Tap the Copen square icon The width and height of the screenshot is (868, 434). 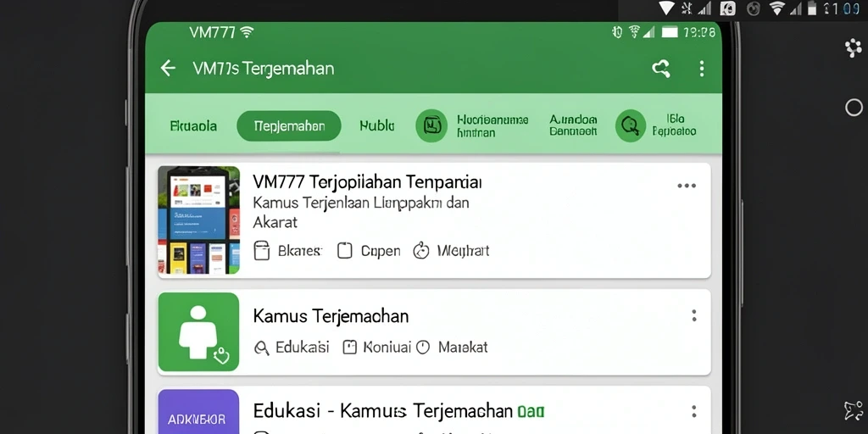click(x=344, y=251)
